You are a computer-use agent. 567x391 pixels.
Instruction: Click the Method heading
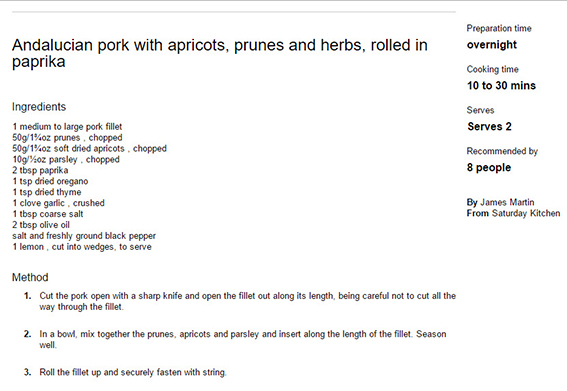[x=30, y=277]
